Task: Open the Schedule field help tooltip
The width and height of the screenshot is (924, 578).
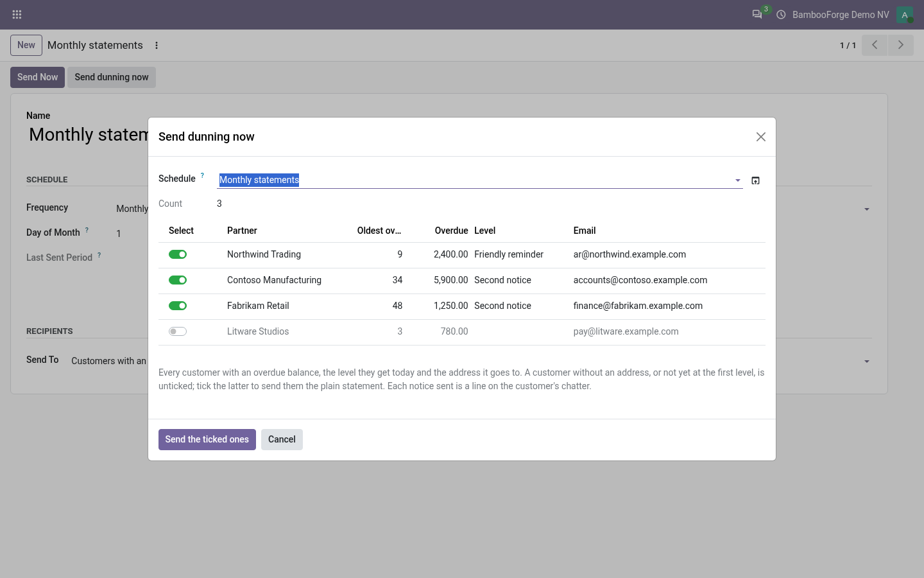Action: coord(202,175)
